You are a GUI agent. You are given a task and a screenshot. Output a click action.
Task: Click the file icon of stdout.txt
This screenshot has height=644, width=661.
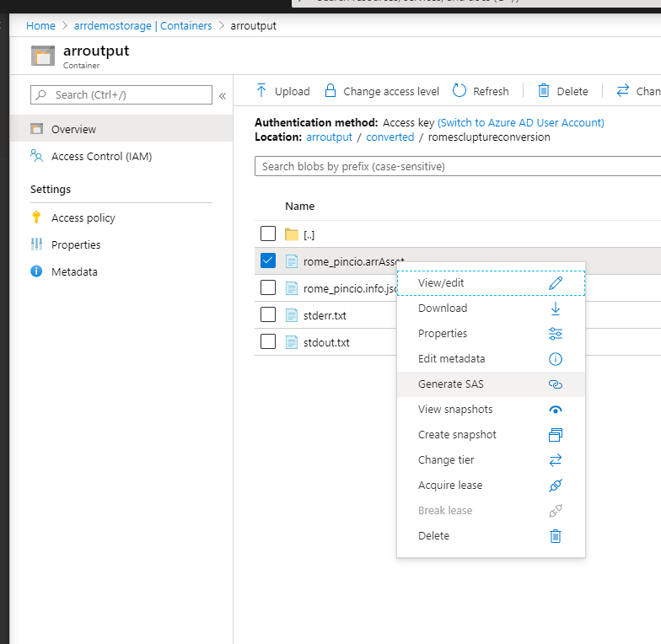click(x=292, y=342)
